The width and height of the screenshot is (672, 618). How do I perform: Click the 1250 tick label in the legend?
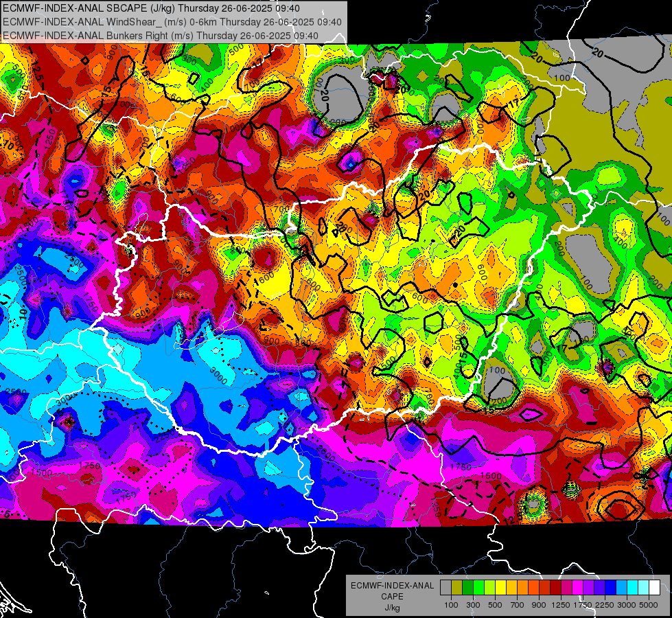[561, 605]
